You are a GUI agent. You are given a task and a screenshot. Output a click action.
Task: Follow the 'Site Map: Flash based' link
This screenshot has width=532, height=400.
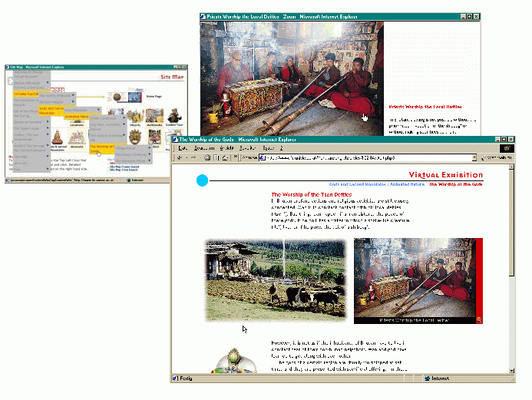pos(124,167)
